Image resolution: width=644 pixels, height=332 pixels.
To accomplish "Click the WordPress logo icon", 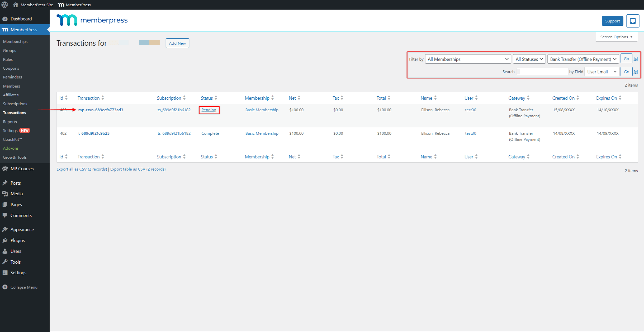I will point(5,5).
